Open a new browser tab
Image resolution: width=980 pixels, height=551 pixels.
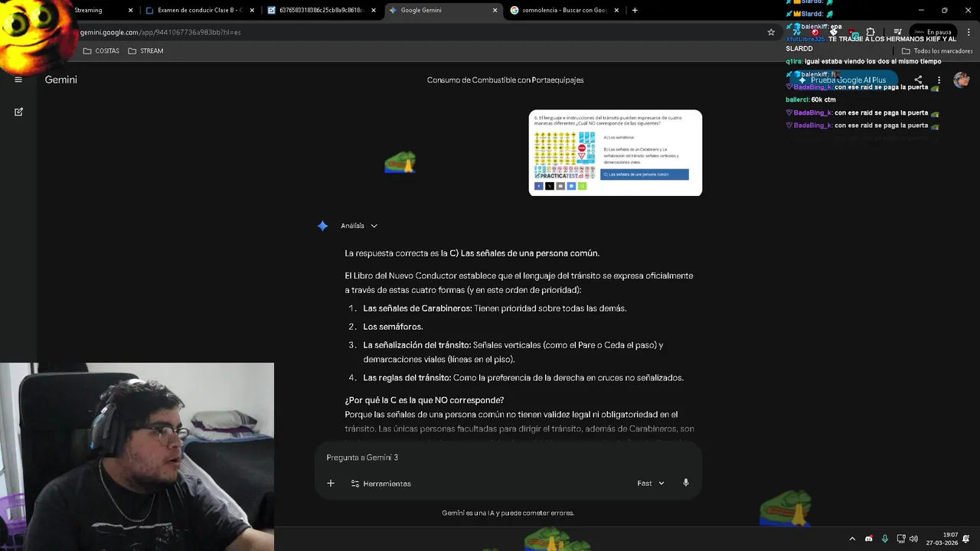(x=635, y=10)
